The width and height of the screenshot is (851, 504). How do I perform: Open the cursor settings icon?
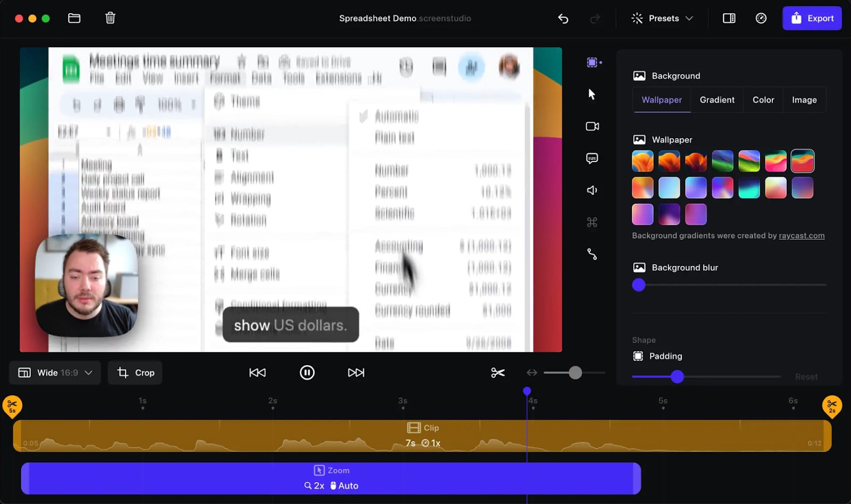pos(592,94)
